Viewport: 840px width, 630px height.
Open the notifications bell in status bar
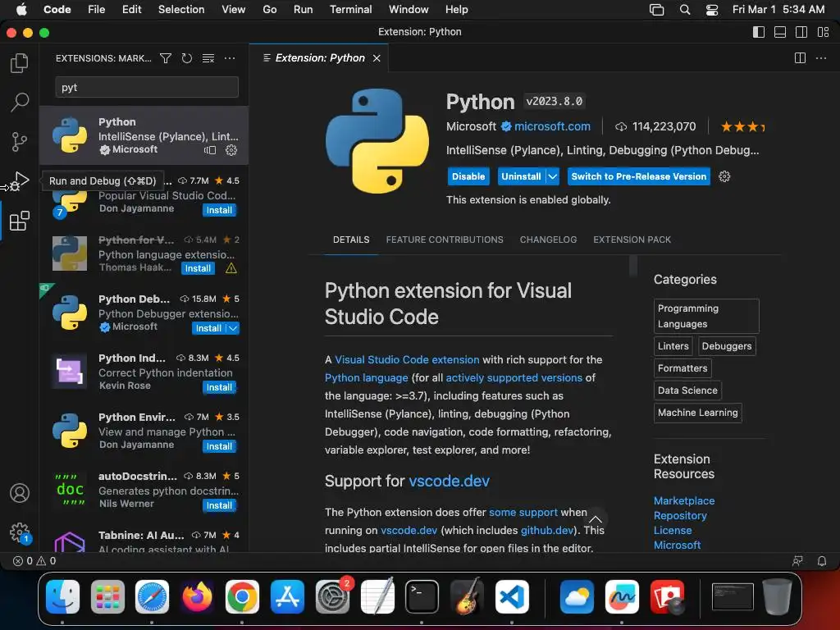tap(822, 561)
